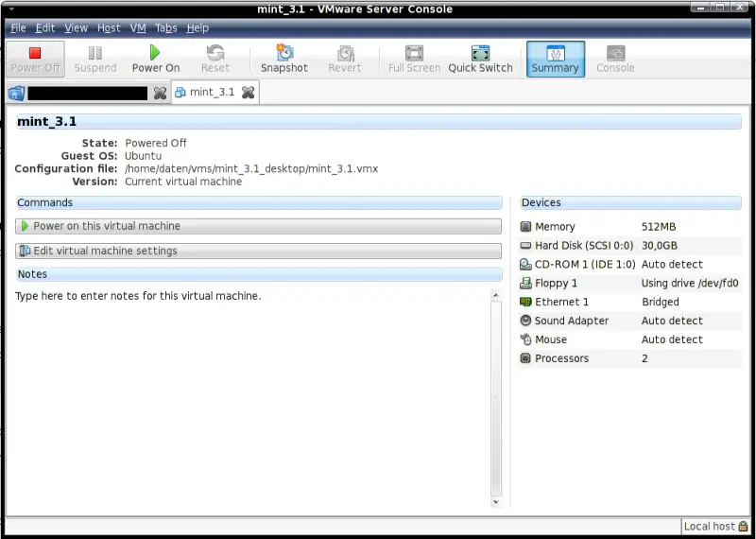Click the Floppy value Using drive /dev/fd0

point(690,284)
